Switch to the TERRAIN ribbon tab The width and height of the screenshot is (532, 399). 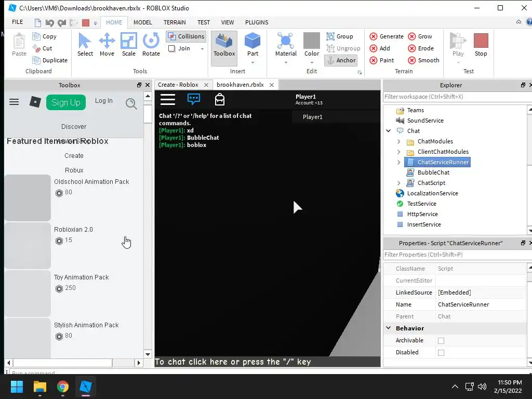click(x=175, y=22)
